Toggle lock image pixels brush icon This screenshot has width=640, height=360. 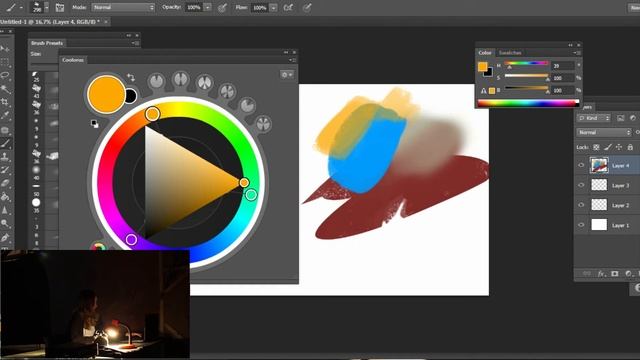608,147
